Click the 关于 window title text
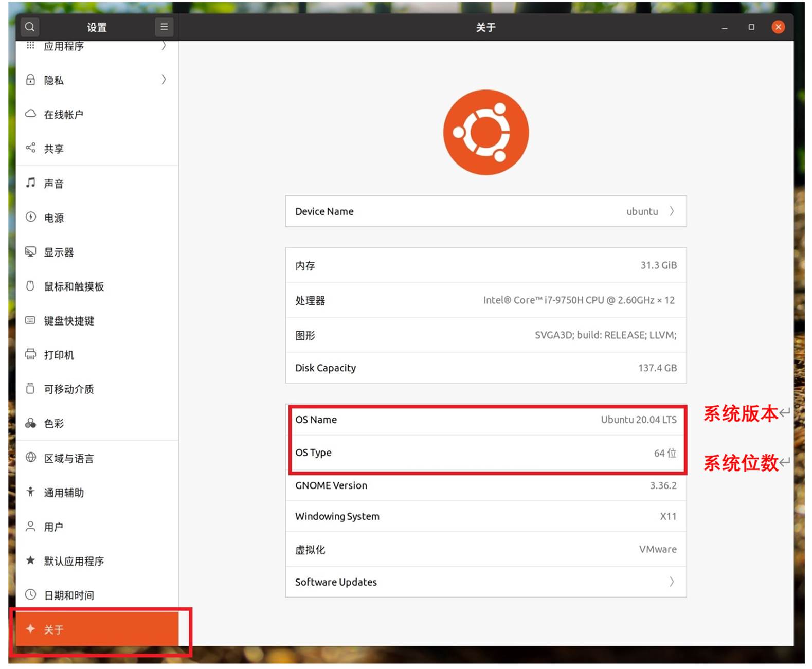Viewport: 812px width, 669px height. point(485,27)
